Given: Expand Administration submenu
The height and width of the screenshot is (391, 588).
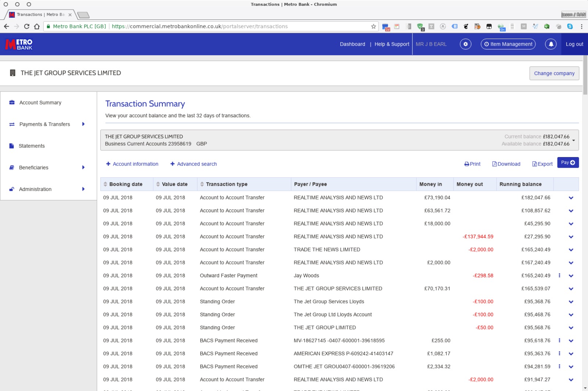Looking at the screenshot, I should point(83,189).
